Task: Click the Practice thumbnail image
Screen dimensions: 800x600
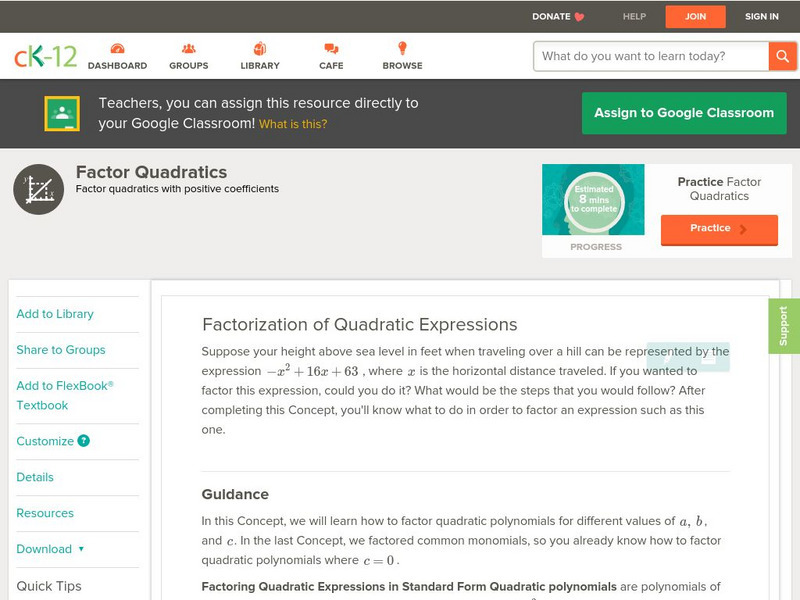Action: (x=593, y=199)
